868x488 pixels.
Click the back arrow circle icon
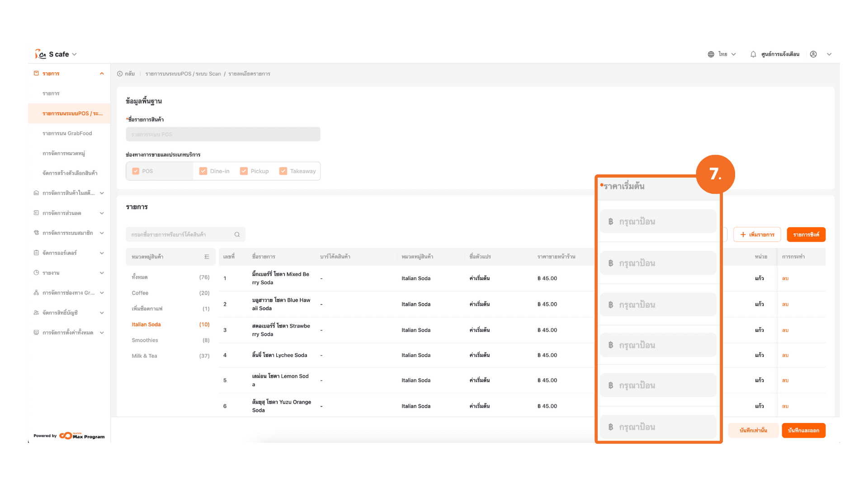pyautogui.click(x=120, y=74)
